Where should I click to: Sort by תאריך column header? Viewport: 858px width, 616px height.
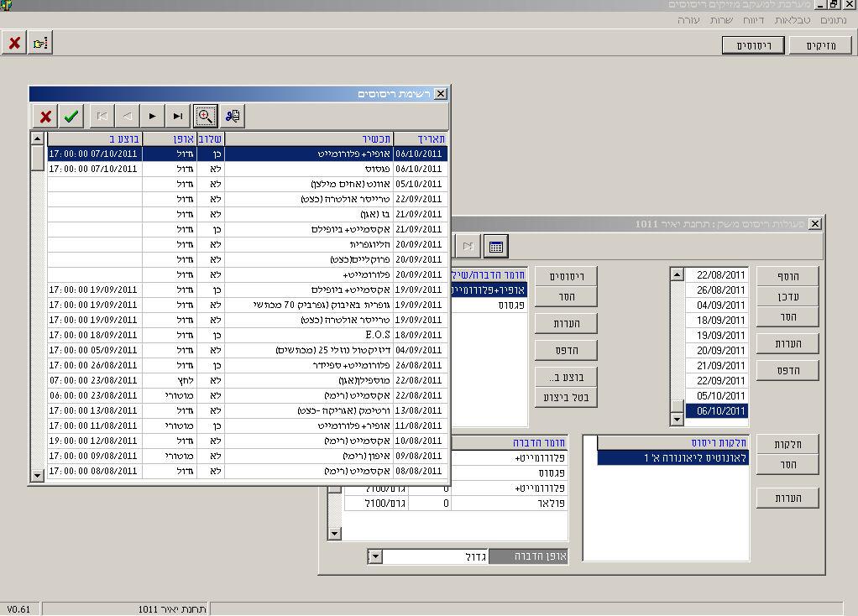pyautogui.click(x=421, y=139)
